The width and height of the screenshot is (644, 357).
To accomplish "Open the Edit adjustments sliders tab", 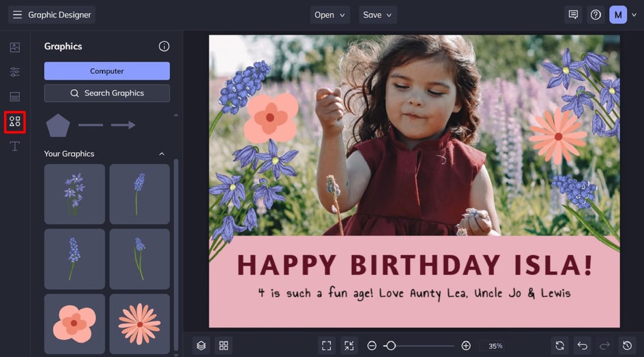I will point(15,72).
